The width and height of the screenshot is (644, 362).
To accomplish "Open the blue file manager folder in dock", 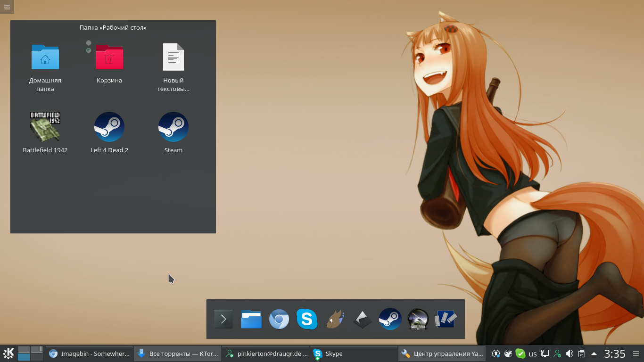I will pyautogui.click(x=251, y=319).
